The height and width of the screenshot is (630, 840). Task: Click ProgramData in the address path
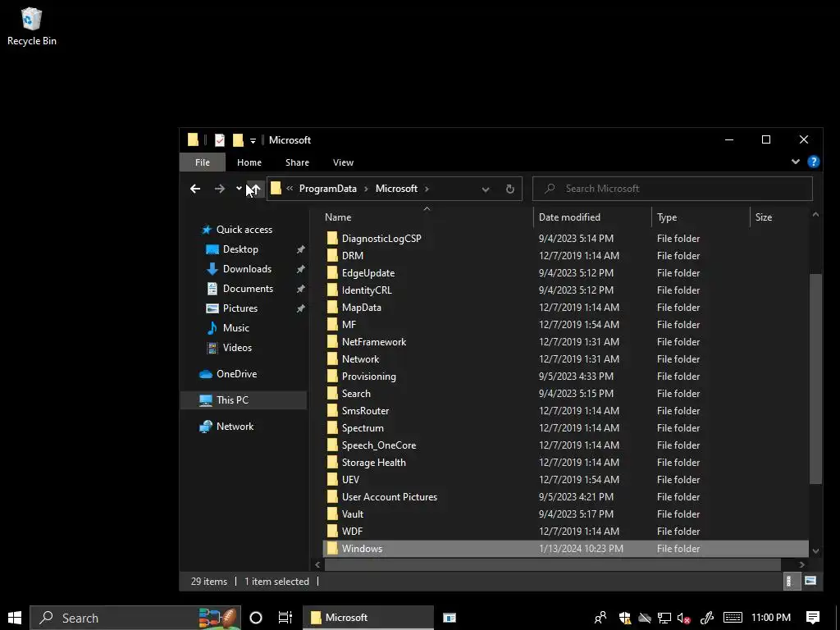(328, 189)
